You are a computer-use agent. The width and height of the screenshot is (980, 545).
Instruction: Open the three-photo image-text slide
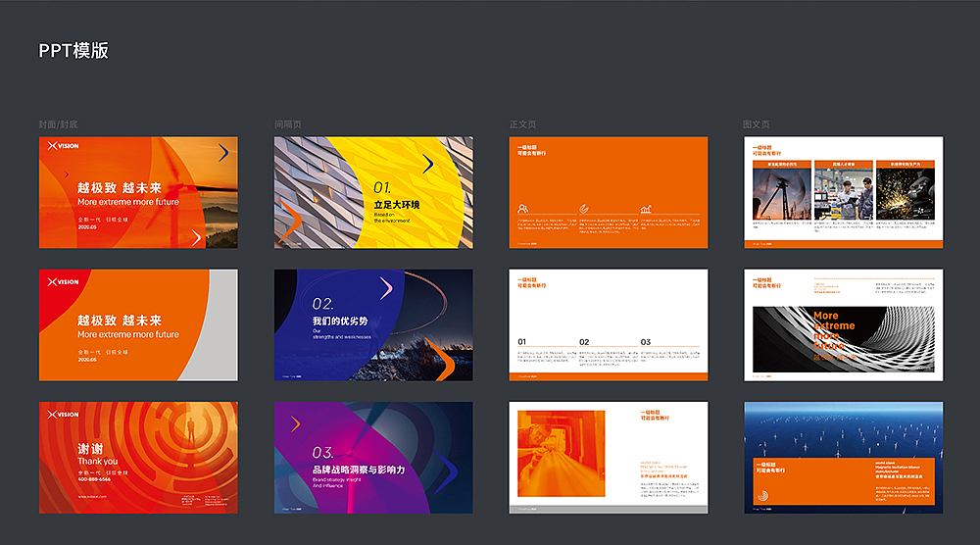pyautogui.click(x=843, y=192)
